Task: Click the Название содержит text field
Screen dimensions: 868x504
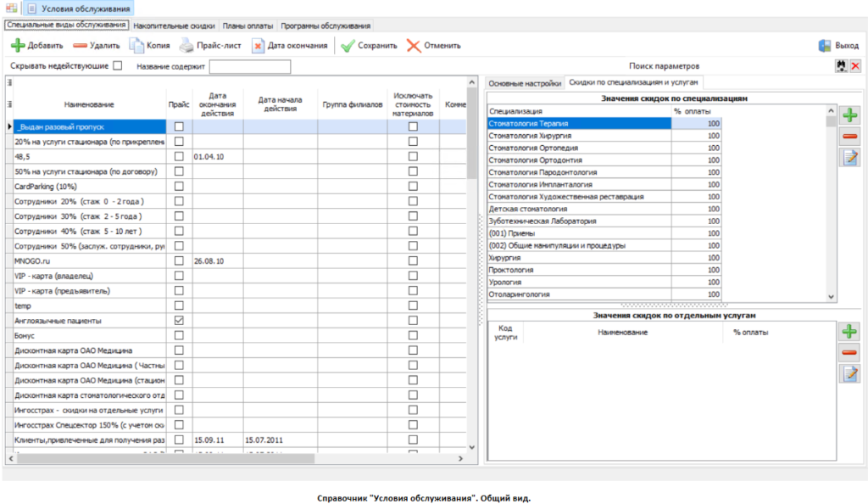Action: coord(249,66)
